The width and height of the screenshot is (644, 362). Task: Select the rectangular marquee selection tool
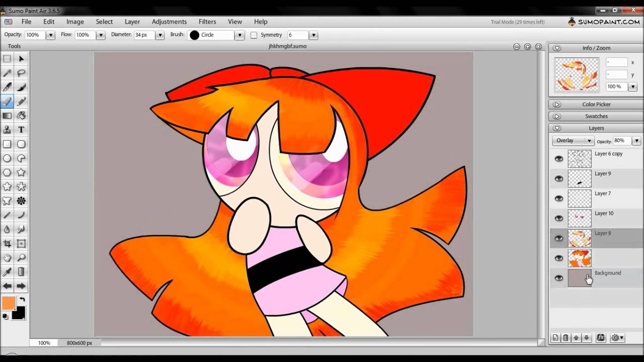pyautogui.click(x=7, y=59)
